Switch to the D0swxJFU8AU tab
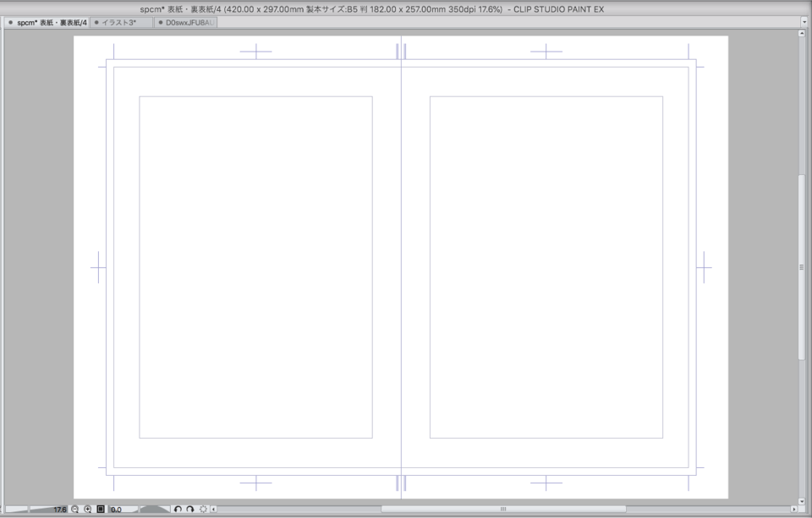Screen dimensions: 812x518 (x=185, y=23)
